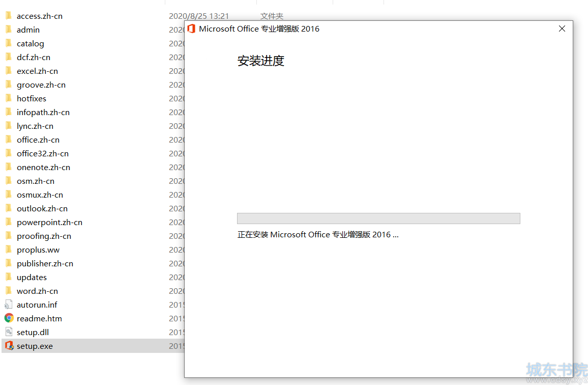This screenshot has width=588, height=385.
Task: Click the onenote.zh-cn label
Action: tap(44, 167)
